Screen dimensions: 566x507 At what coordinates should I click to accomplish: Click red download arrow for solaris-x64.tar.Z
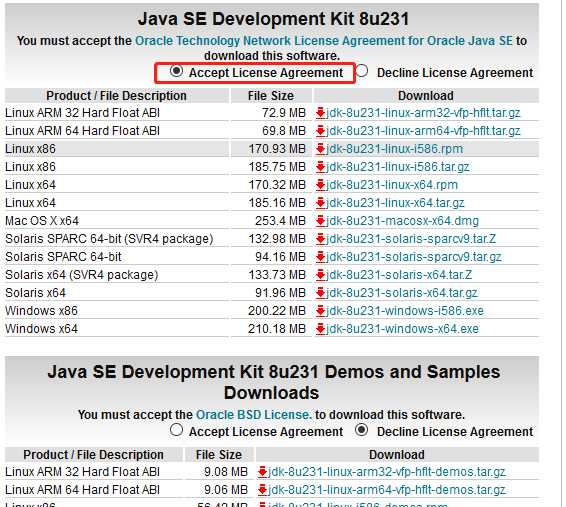click(x=321, y=275)
